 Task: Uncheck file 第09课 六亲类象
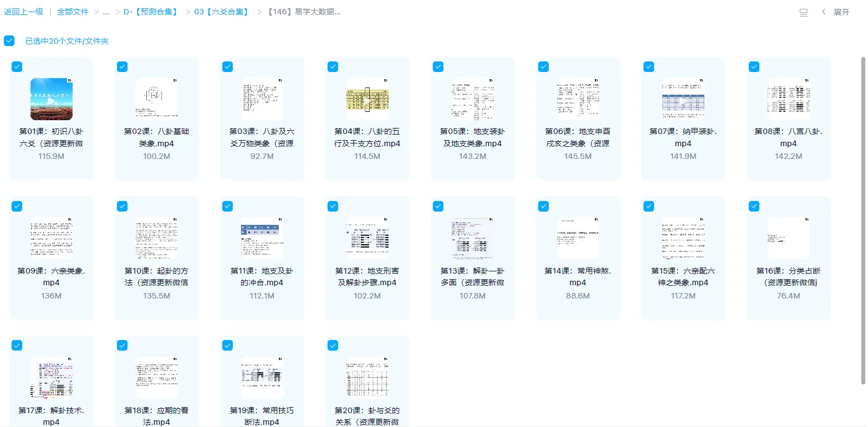click(x=17, y=206)
